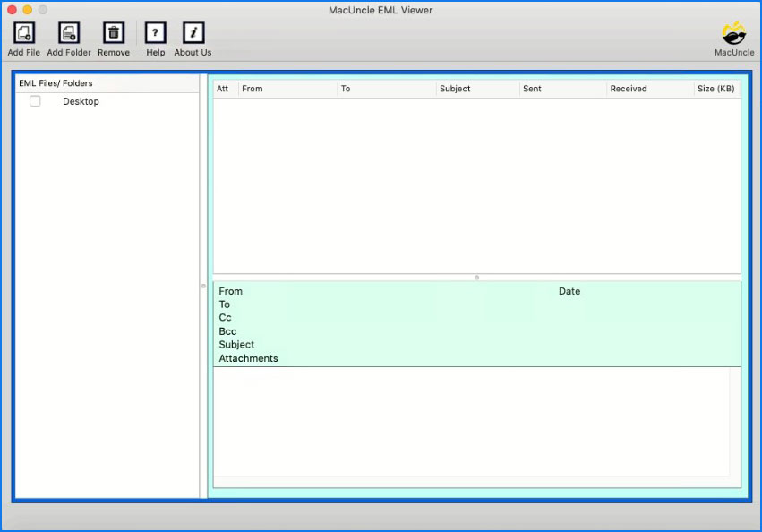Open the About Us info icon
Viewport: 762px width, 532px height.
click(x=193, y=34)
